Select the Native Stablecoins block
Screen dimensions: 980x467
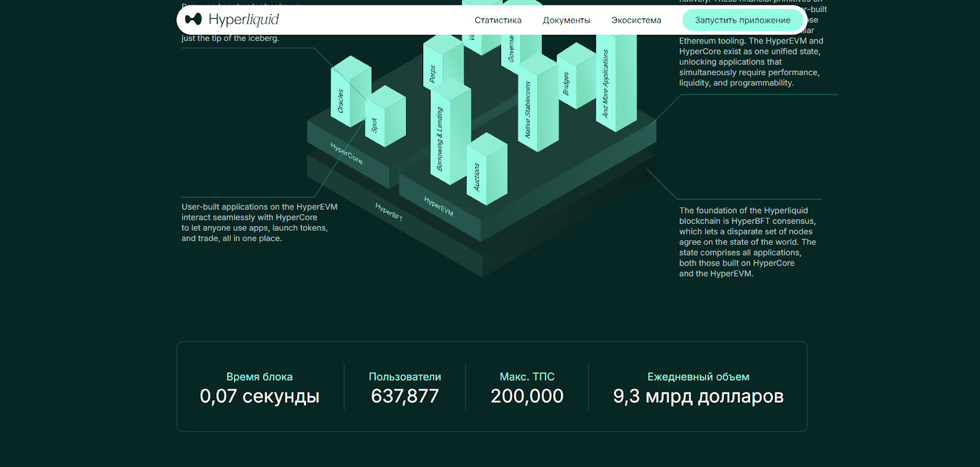[538, 102]
